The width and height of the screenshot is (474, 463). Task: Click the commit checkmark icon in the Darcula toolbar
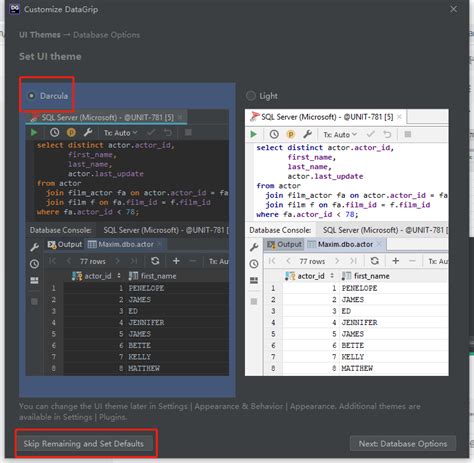[x=151, y=133]
